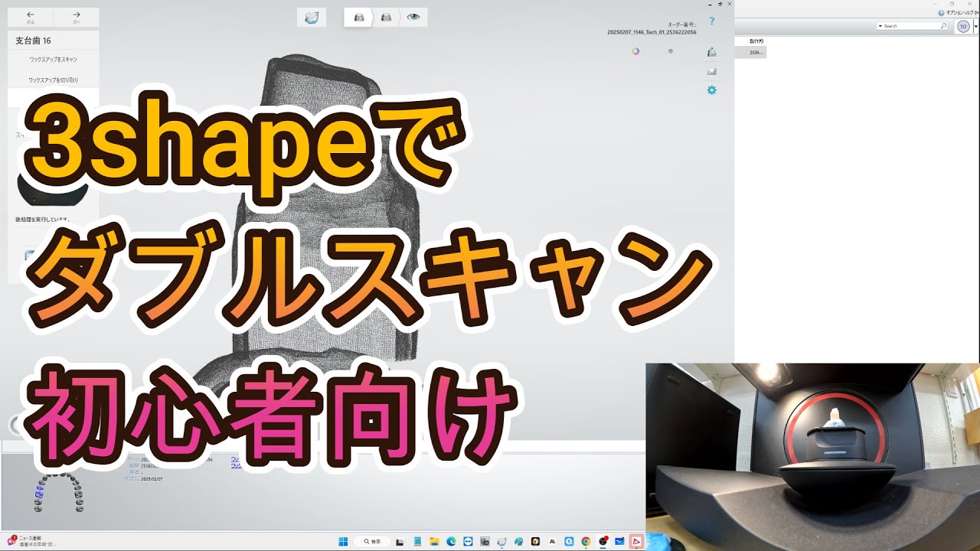Image resolution: width=980 pixels, height=551 pixels.
Task: Click the rainbow color wheel swatch
Action: 634,50
